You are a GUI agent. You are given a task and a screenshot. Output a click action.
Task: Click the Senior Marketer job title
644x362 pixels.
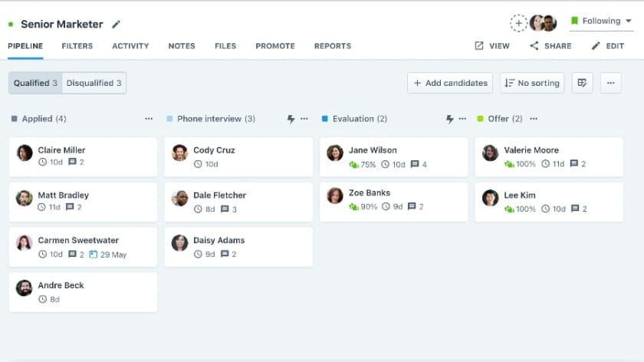[62, 25]
